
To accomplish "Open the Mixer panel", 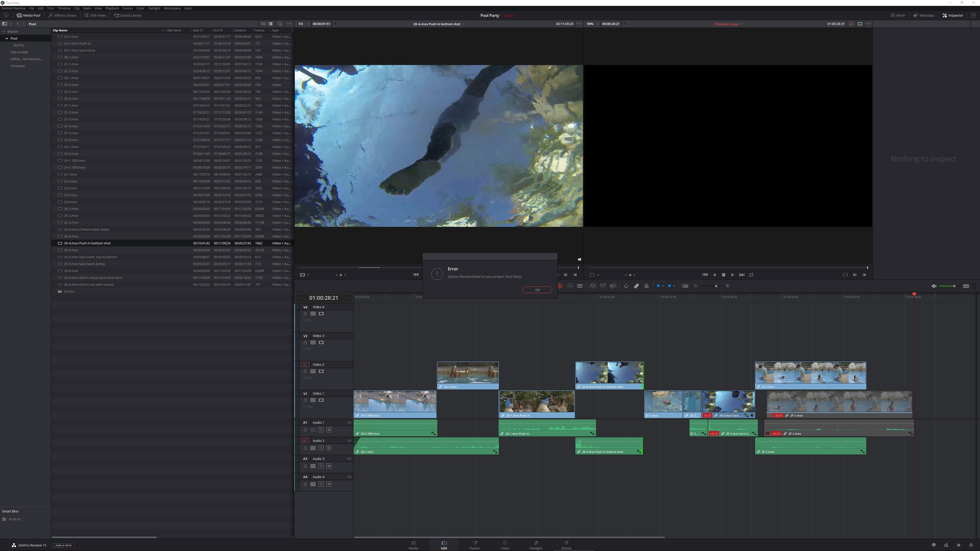I will click(x=898, y=15).
